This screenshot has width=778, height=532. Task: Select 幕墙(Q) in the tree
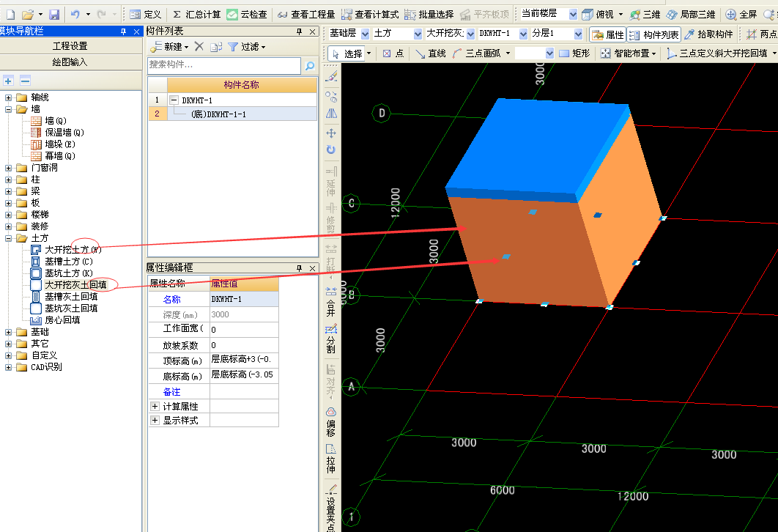53,156
